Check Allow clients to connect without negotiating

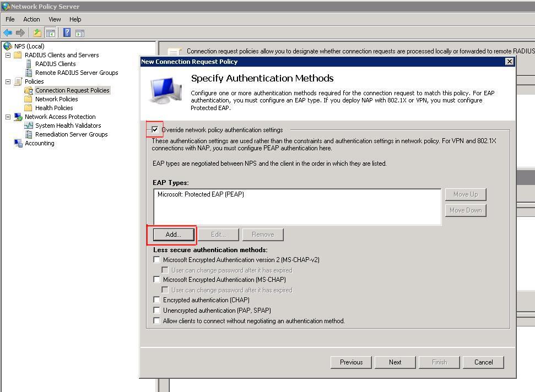156,321
